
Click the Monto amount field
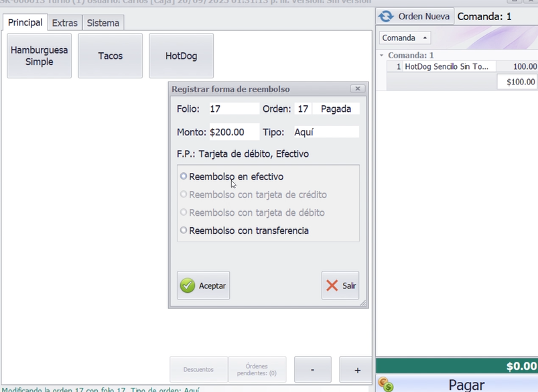coord(234,132)
